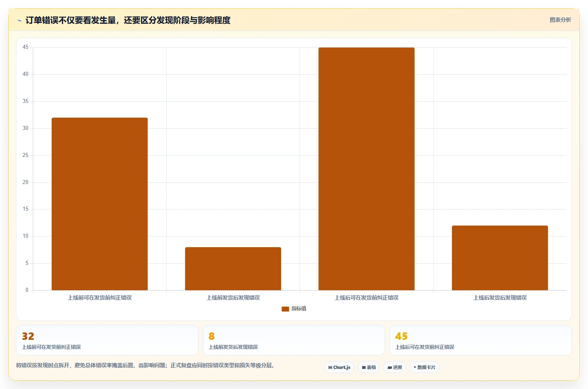Viewport: 588px width, 389px height.
Task: Select the Chart.js chip
Action: click(x=339, y=367)
